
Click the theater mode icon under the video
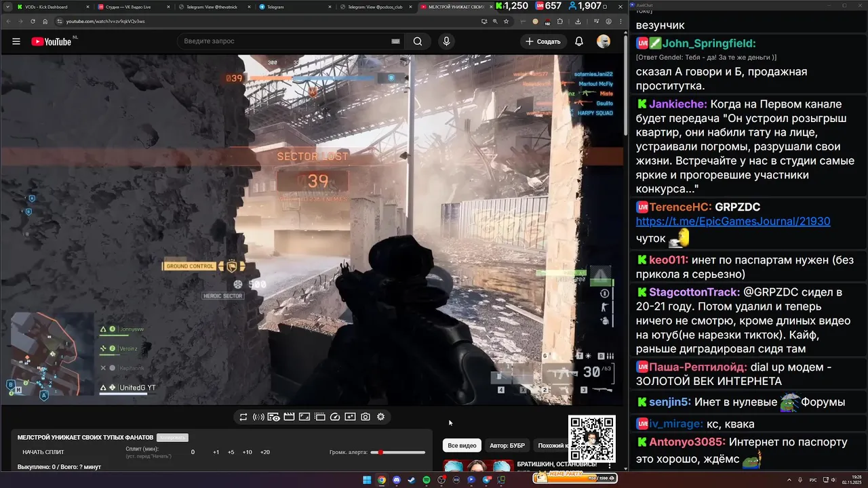(319, 417)
